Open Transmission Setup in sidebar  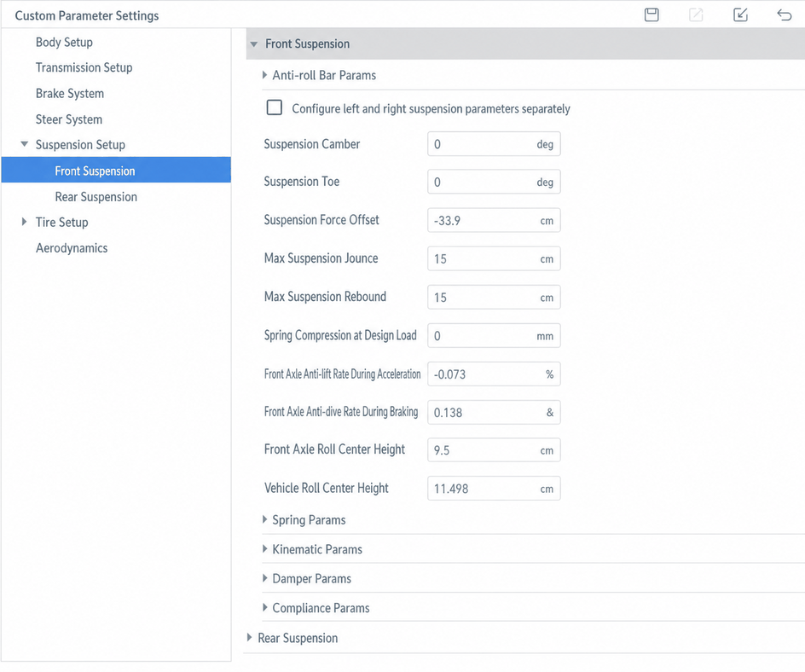pos(84,67)
